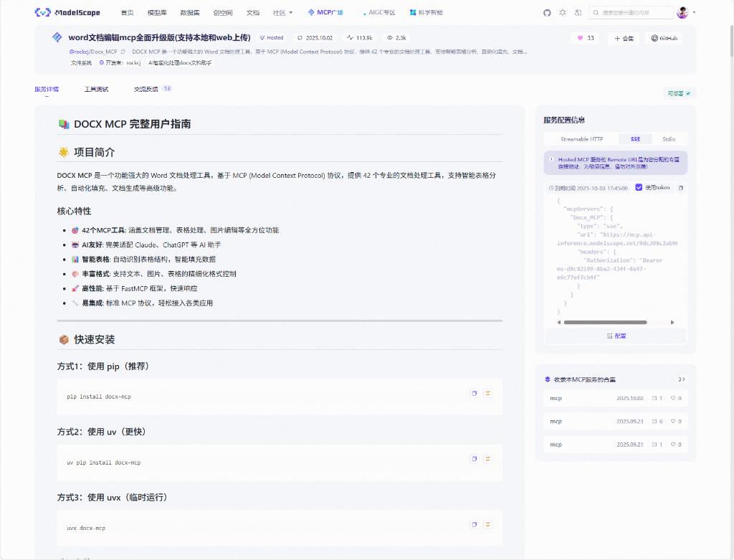734x560 pixels.
Task: Click the MCP广场 diamond icon in navbar
Action: (x=311, y=12)
